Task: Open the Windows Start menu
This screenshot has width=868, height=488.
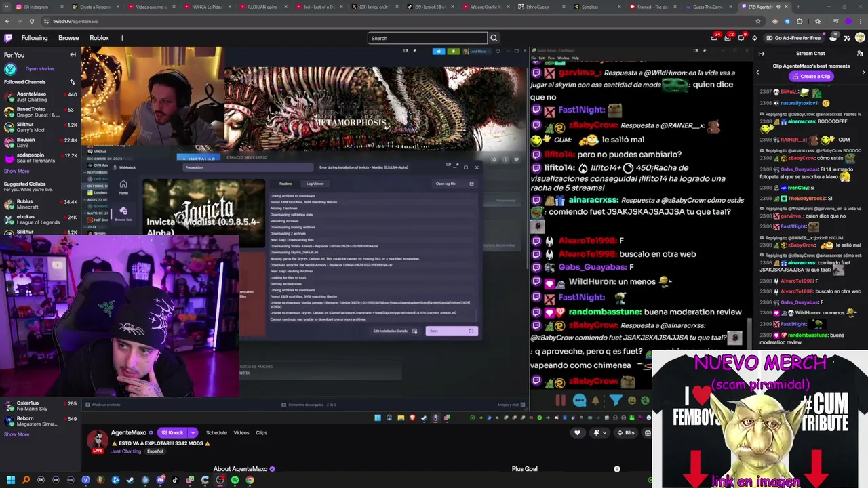Action: 11,480
